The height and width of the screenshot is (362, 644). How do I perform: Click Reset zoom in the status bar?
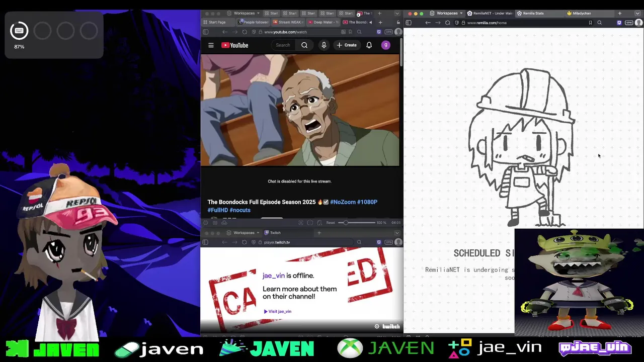click(331, 223)
